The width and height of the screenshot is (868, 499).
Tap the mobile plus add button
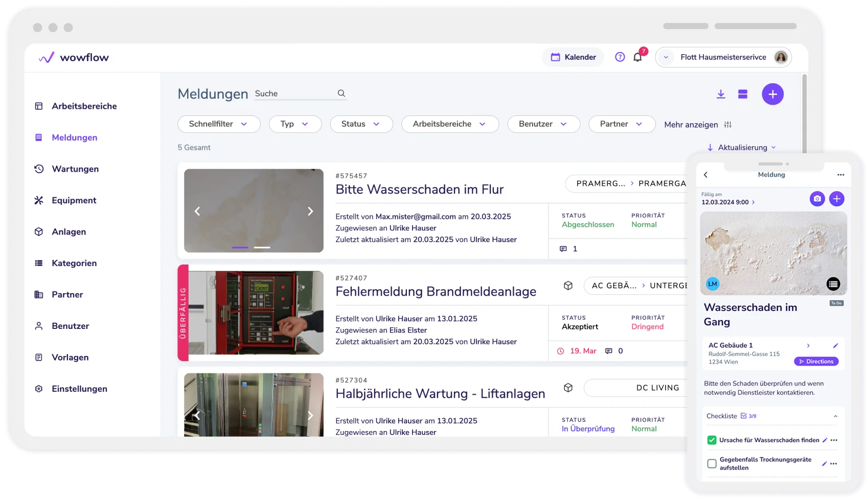click(x=836, y=199)
